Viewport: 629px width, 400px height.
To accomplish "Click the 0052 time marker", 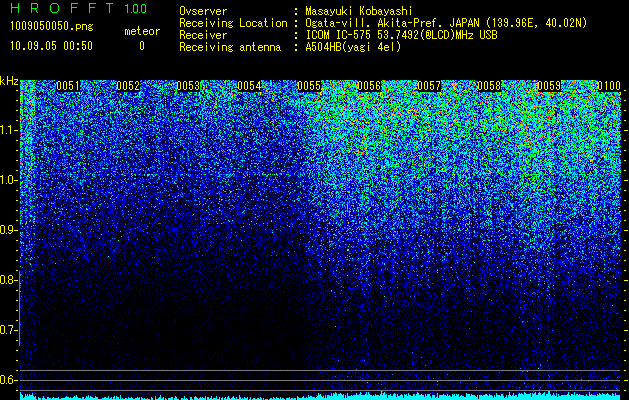I will point(128,86).
